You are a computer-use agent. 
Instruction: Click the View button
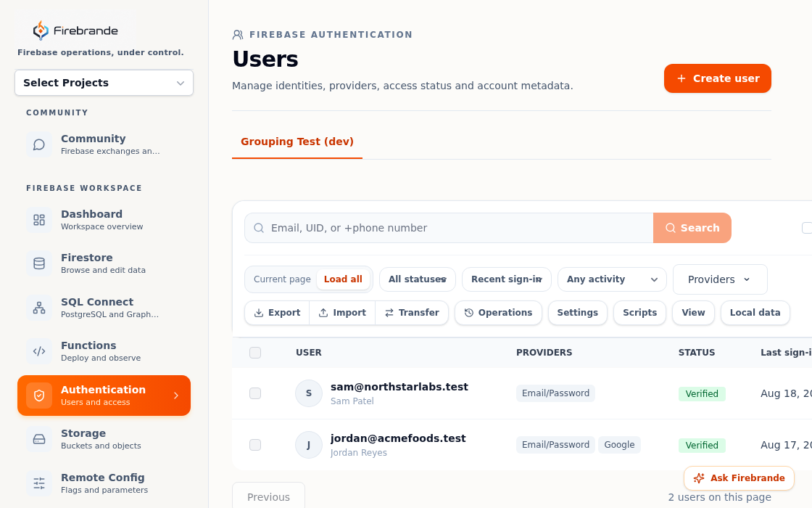(693, 313)
